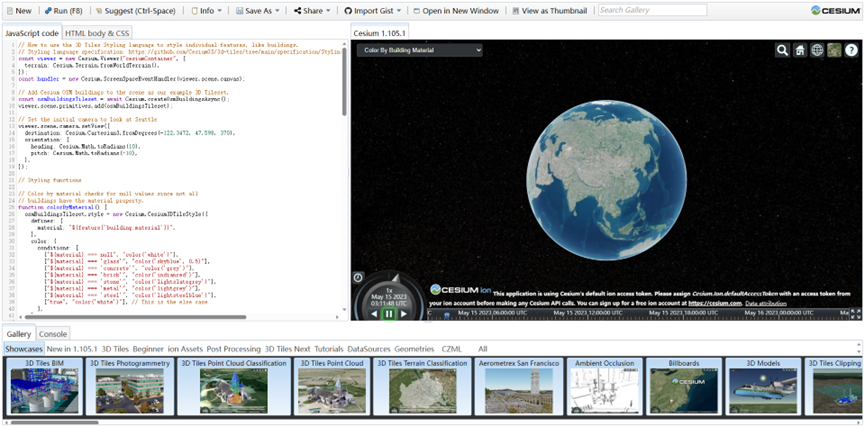Select Geometries gallery category
Image resolution: width=865 pixels, height=427 pixels.
[x=414, y=349]
